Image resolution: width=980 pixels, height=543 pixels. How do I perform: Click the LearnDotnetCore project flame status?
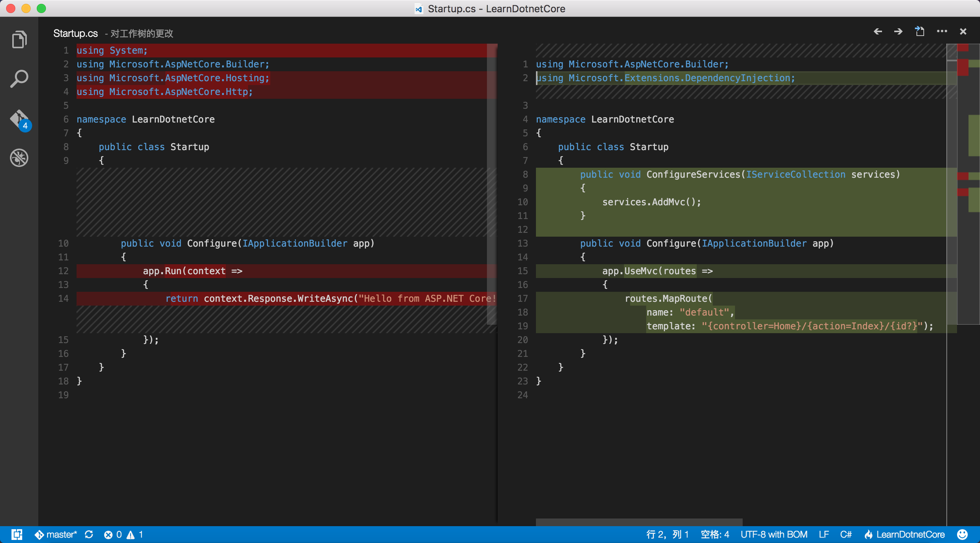point(905,534)
